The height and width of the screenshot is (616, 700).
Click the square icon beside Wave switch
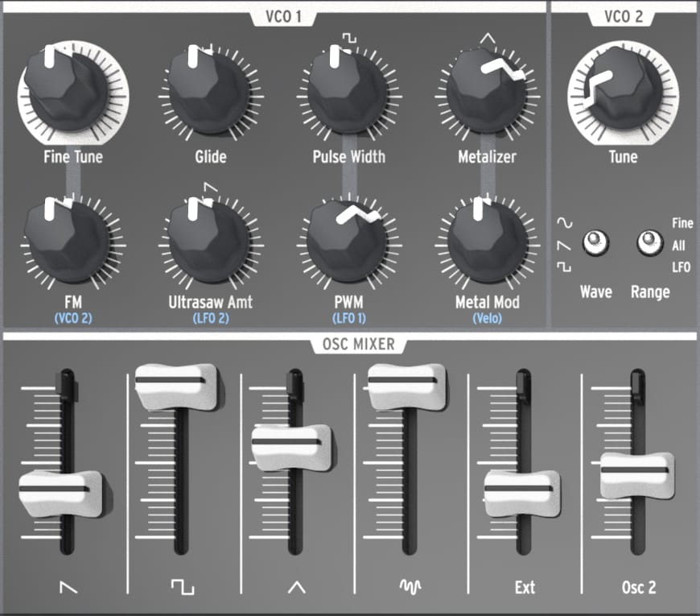pyautogui.click(x=564, y=267)
